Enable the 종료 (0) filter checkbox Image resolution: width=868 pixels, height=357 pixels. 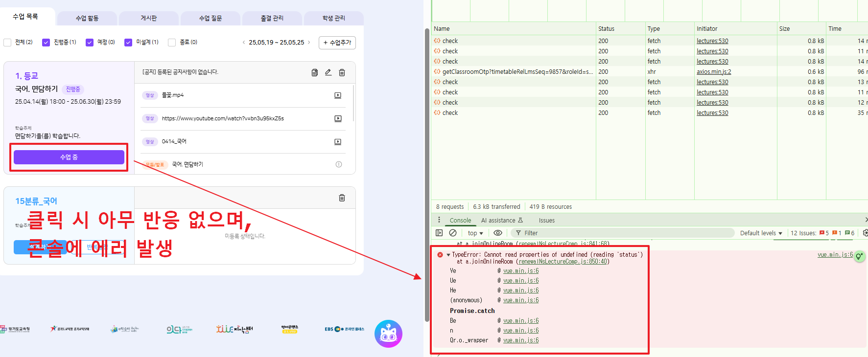pyautogui.click(x=172, y=43)
